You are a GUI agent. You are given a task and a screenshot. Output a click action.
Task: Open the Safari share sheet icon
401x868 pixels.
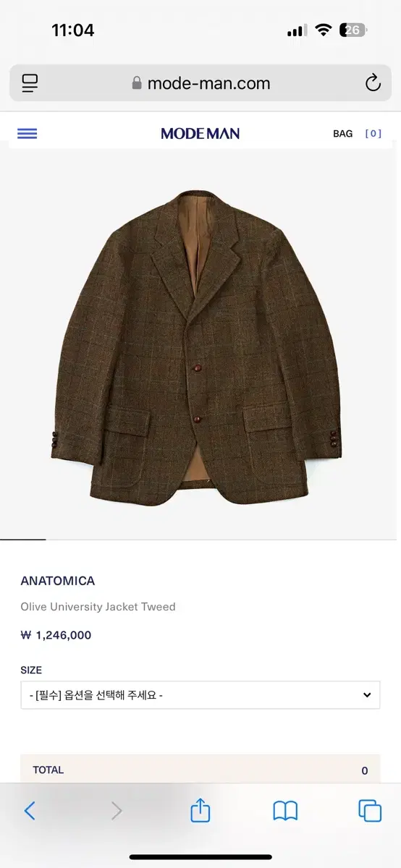(x=200, y=809)
